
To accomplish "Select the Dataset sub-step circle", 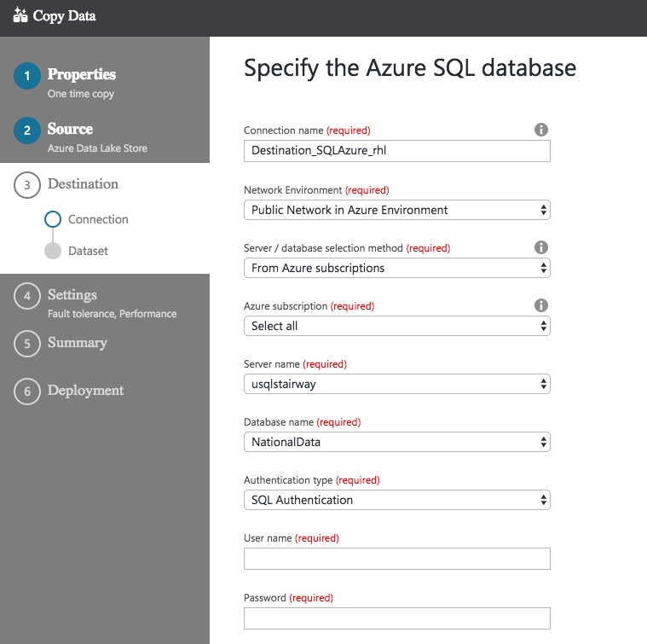I will pos(53,251).
